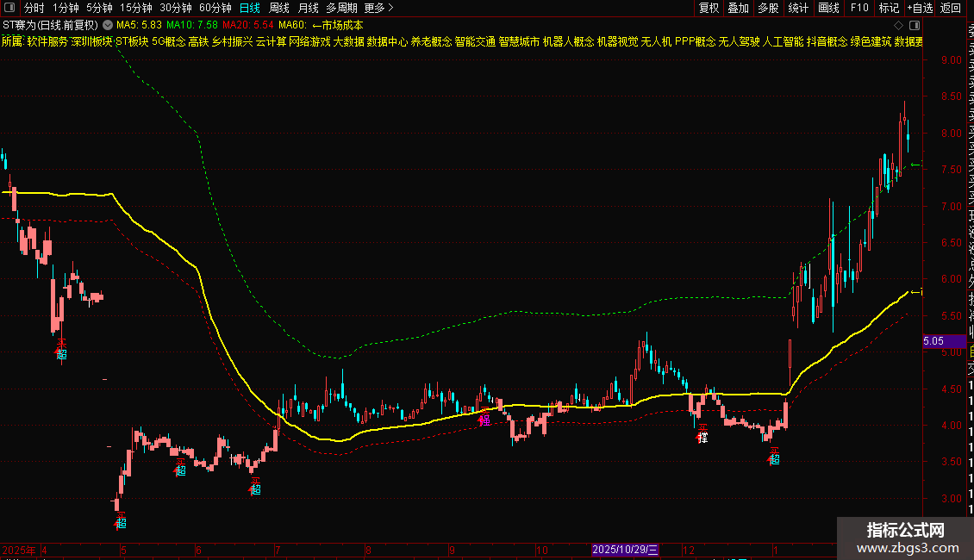The height and width of the screenshot is (560, 974).
Task: Open the indicator dropdown beside ST赛为
Action: 108,26
